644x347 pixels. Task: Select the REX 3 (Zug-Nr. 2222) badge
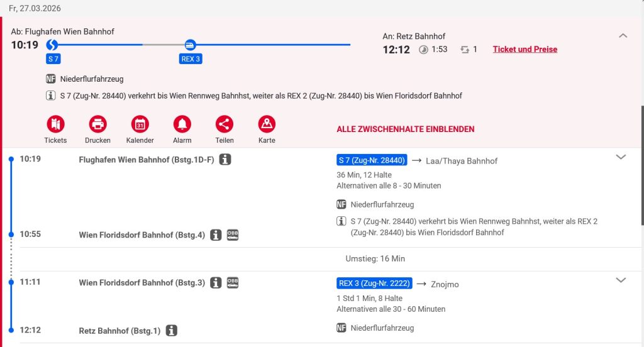tap(374, 284)
